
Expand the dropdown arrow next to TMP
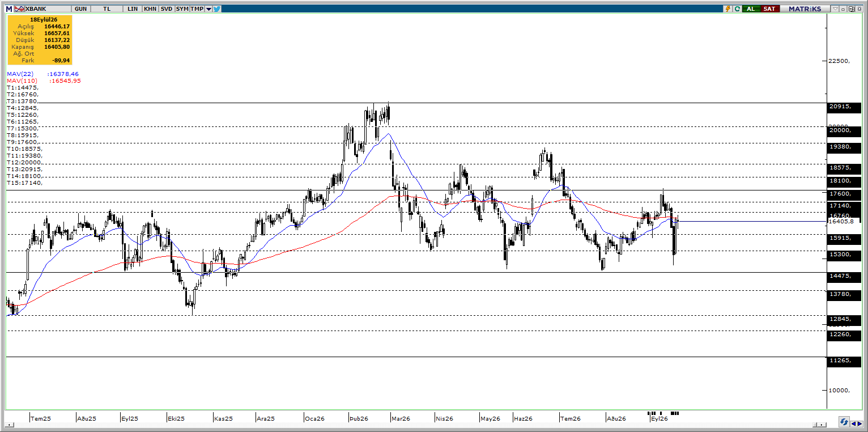[209, 9]
